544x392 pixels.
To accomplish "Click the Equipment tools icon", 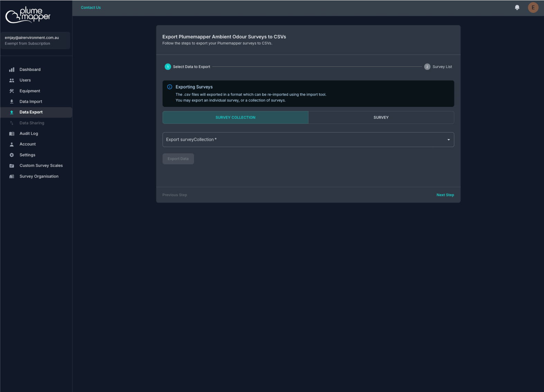I will click(x=12, y=91).
